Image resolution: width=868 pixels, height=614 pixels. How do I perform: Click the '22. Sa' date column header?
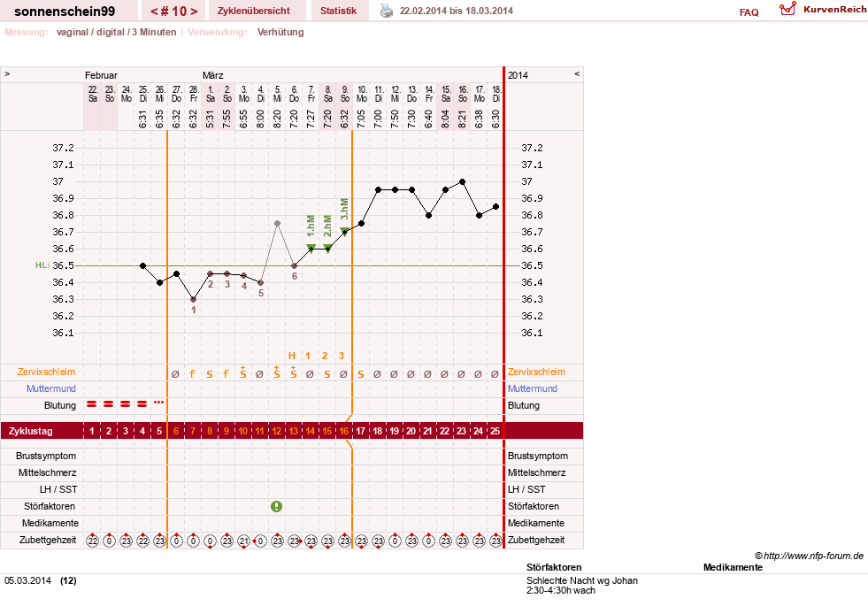point(93,94)
